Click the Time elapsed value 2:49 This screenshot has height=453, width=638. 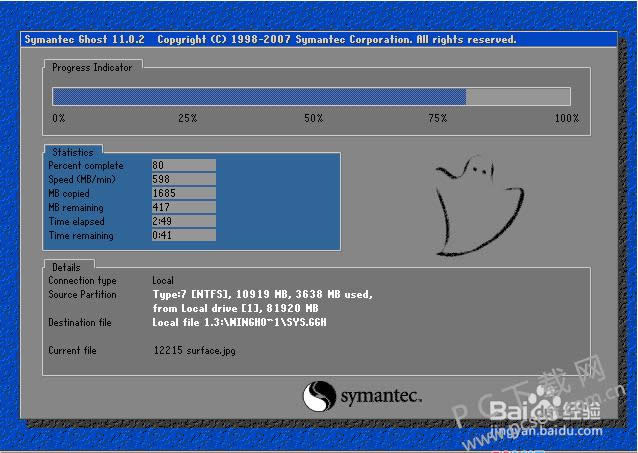pos(184,221)
